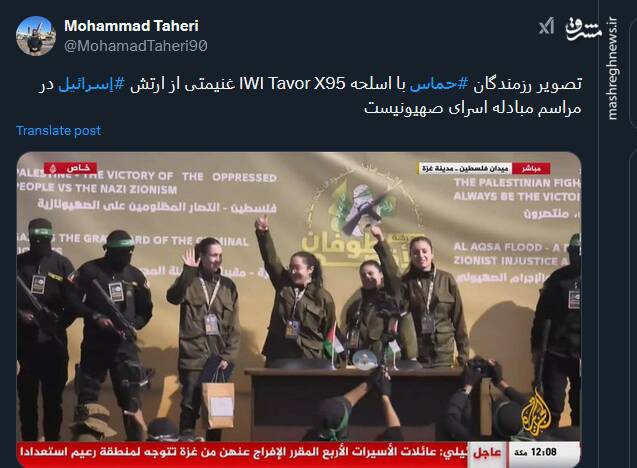The width and height of the screenshot is (637, 468).
Task: Click the ميدان فلسطين location label
Action: pyautogui.click(x=466, y=168)
